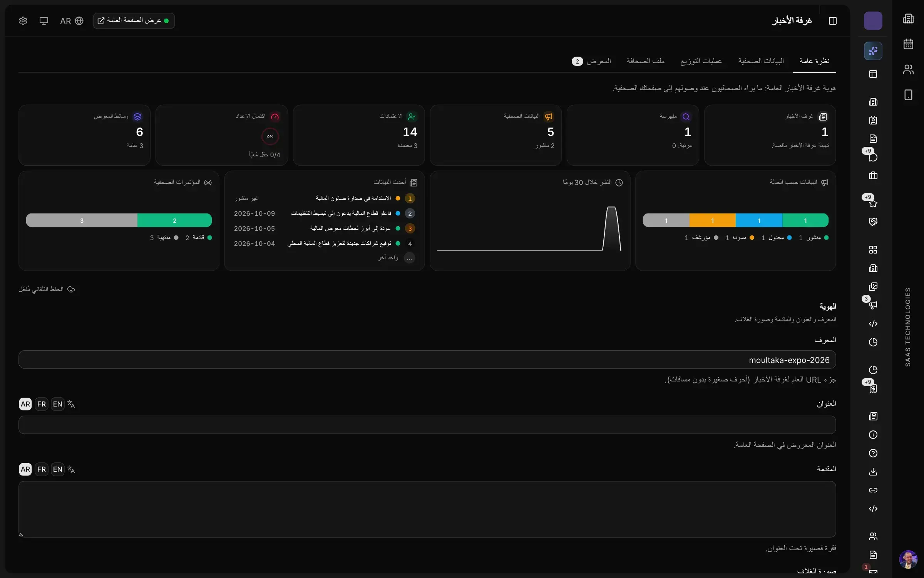Screen dimensions: 924x578
Task: Select the AI sparkle icon in sidebar
Action: tap(873, 51)
